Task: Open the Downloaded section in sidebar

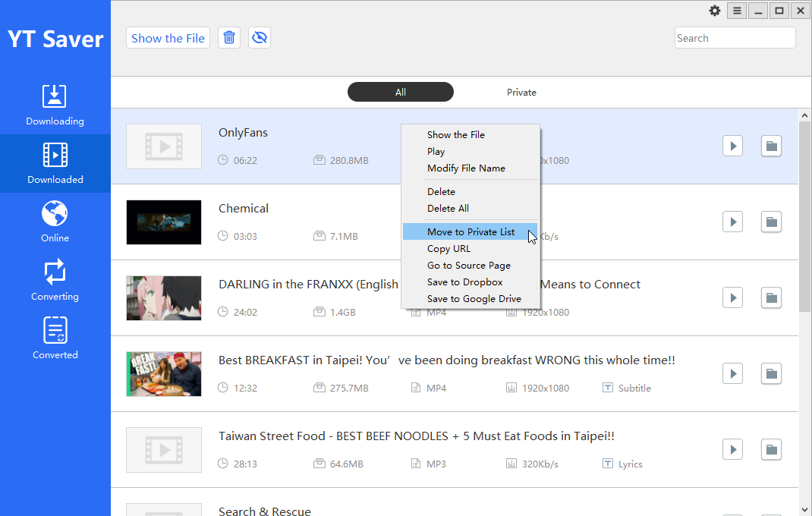Action: click(55, 164)
